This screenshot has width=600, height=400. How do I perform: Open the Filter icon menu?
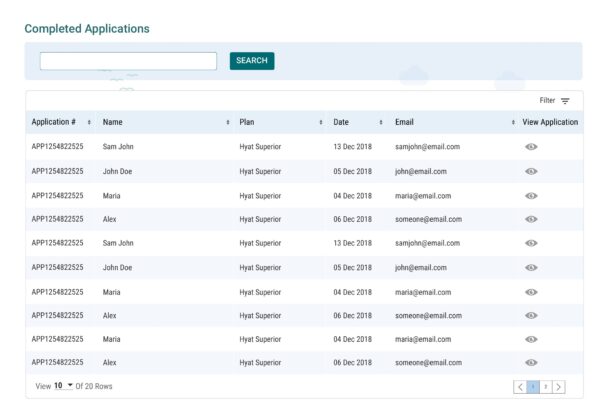pyautogui.click(x=565, y=101)
